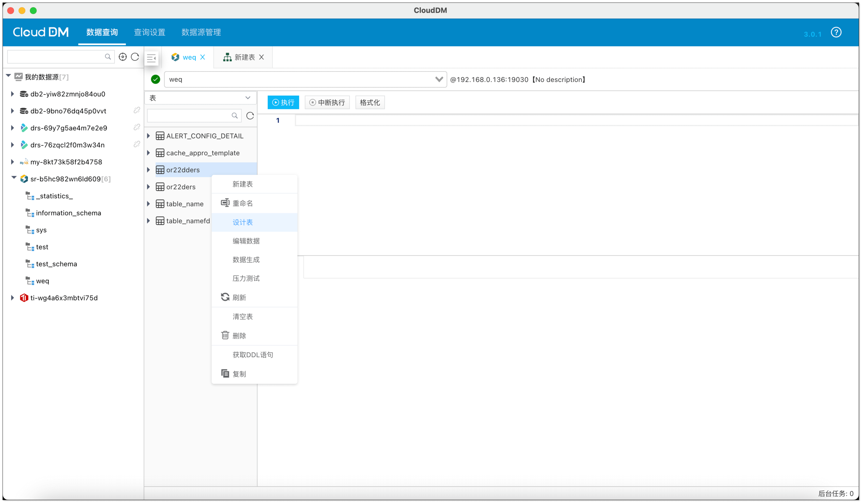The image size is (863, 504).
Task: Select the table_namefd table
Action: [188, 221]
